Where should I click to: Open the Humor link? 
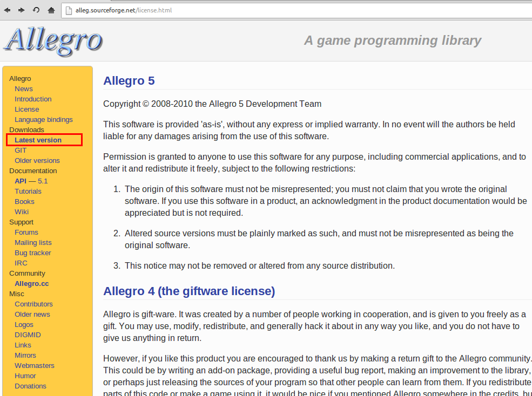pos(25,375)
